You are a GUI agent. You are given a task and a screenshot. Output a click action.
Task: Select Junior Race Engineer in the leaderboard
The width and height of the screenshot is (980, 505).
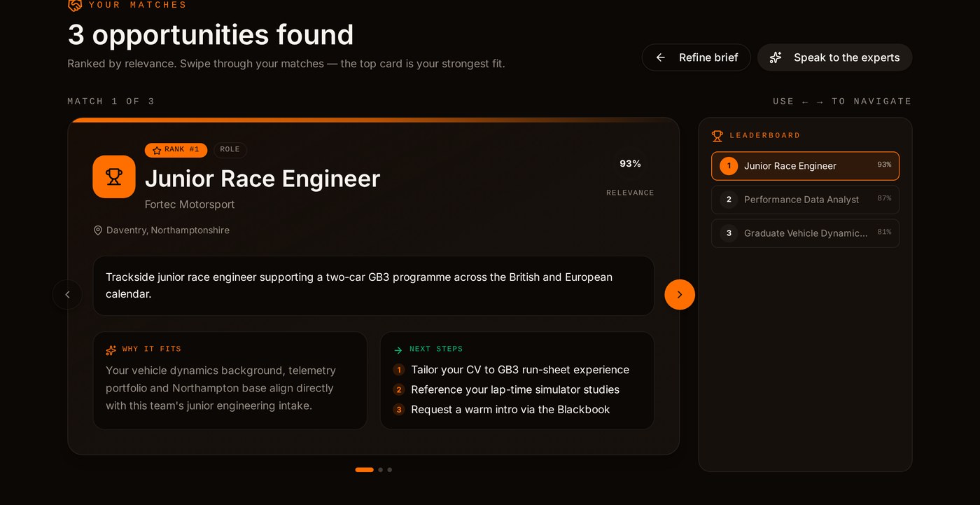(x=806, y=166)
